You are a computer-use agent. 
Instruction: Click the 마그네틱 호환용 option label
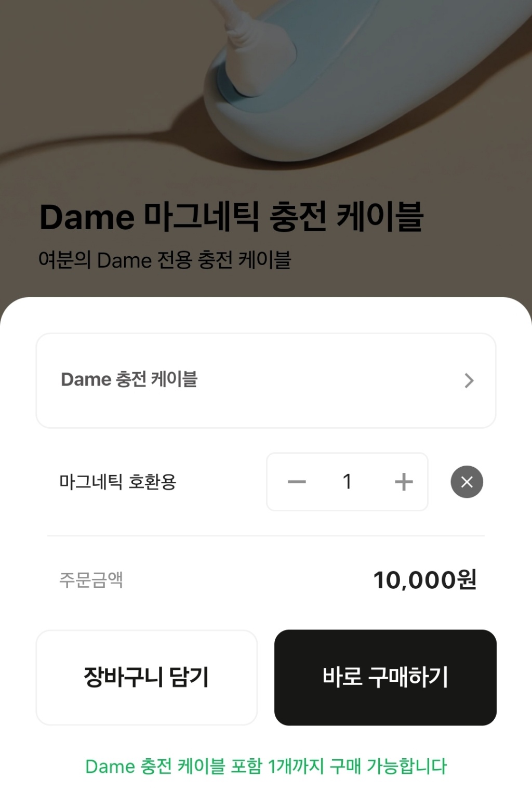118,482
